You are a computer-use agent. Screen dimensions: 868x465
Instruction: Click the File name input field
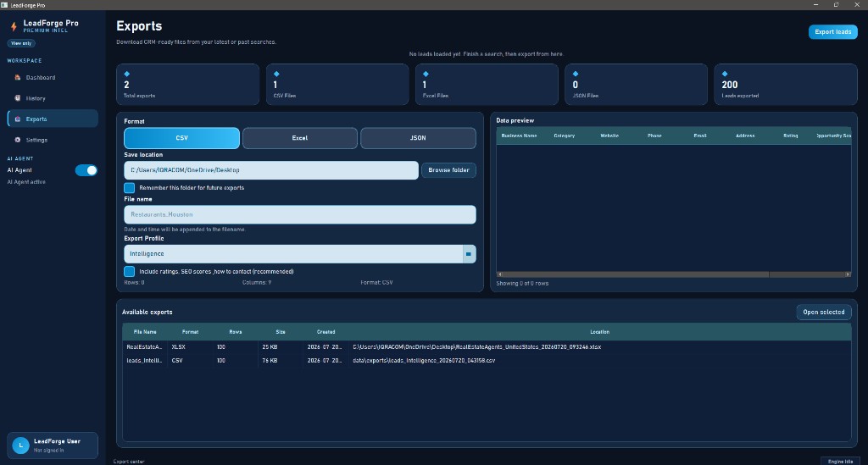[299, 214]
